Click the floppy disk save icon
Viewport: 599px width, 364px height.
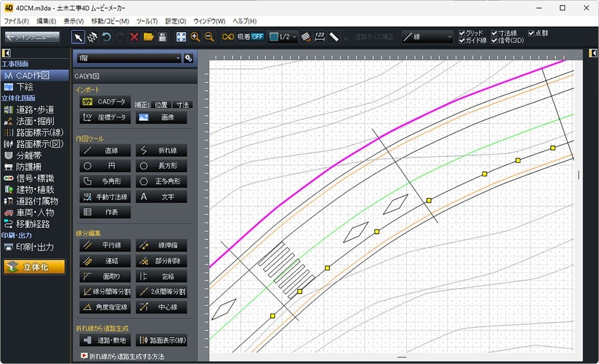162,37
